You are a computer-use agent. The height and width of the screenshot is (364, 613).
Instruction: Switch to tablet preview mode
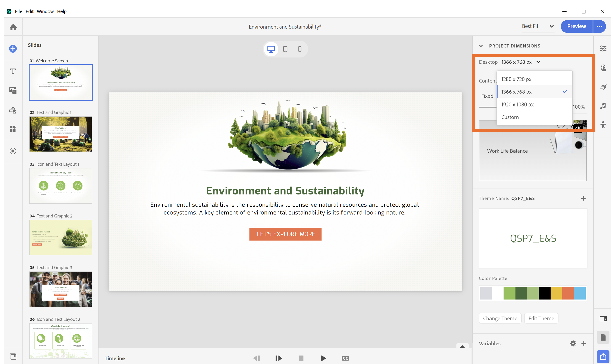coord(285,49)
